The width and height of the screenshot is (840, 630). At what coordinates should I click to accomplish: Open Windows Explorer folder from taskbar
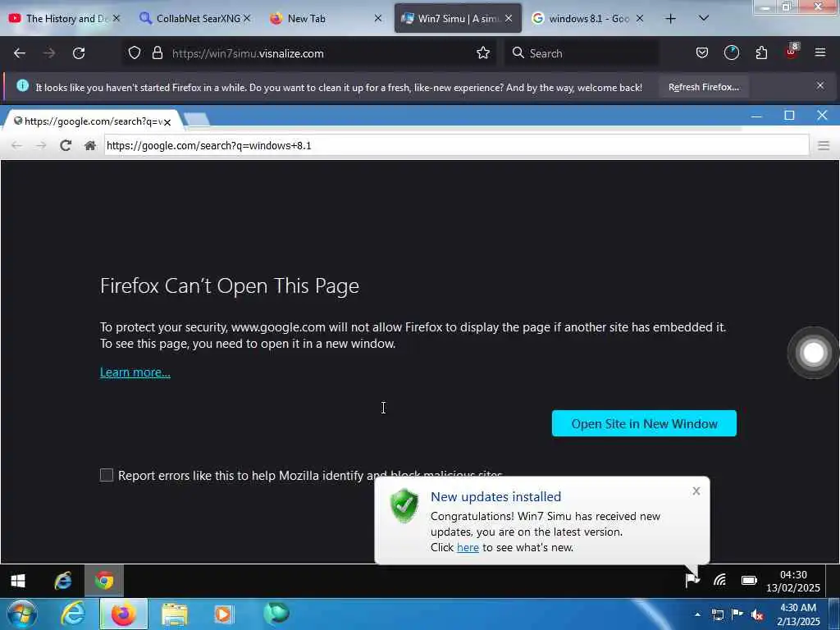coord(175,614)
